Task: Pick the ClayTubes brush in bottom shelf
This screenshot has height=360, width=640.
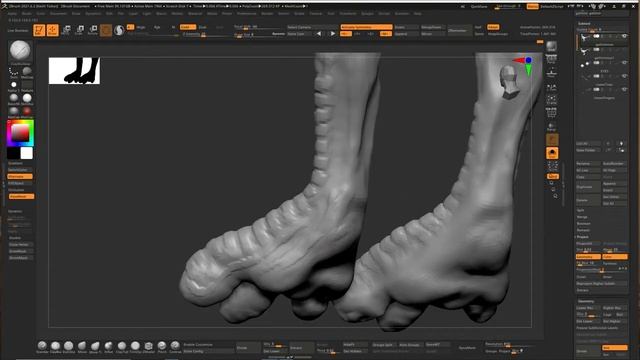Action: (122, 346)
